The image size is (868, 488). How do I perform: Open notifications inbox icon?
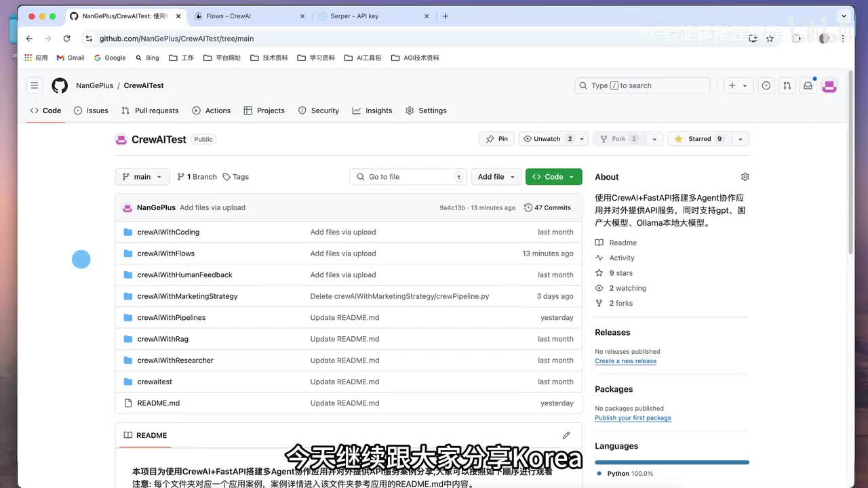tap(808, 85)
